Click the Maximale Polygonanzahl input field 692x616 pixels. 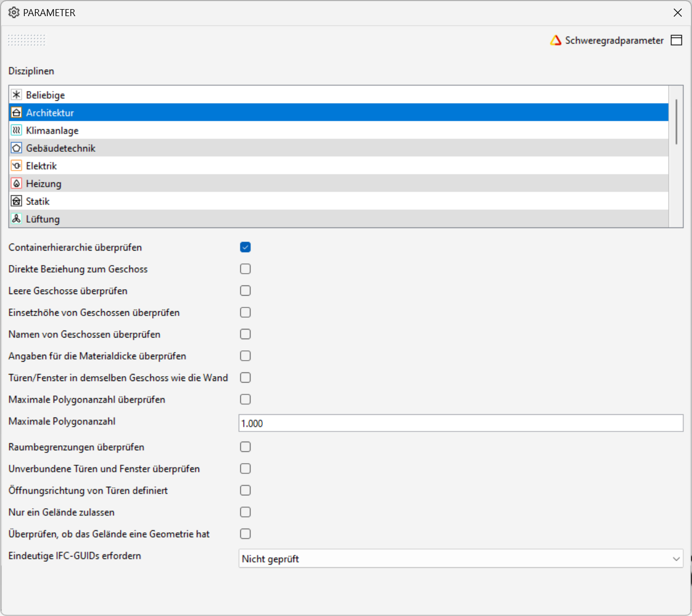461,423
